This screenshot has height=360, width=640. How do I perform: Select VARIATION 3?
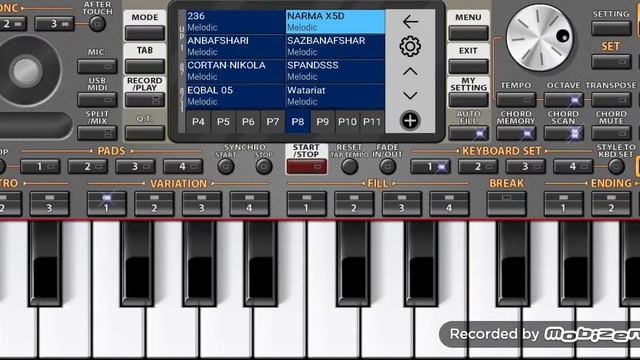202,204
